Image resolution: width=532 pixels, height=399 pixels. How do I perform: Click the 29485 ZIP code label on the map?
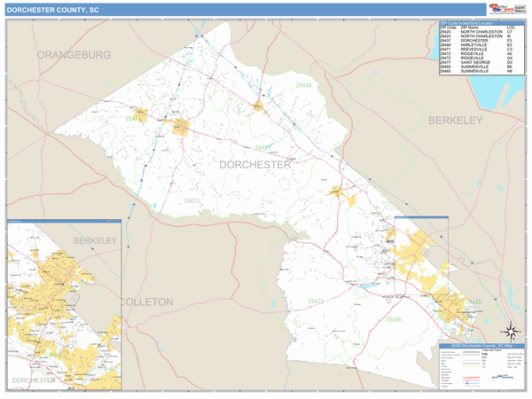pos(394,318)
